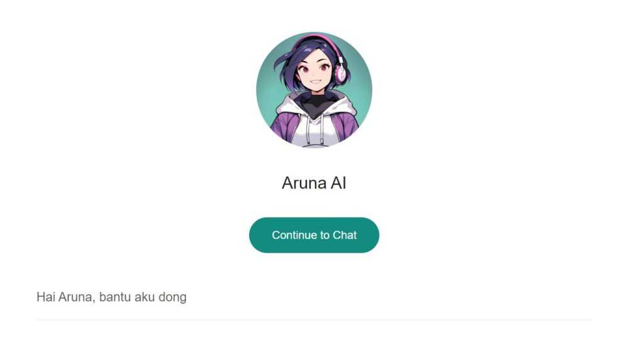The image size is (644, 345).
Task: Click the avatar character's face
Action: click(x=313, y=74)
